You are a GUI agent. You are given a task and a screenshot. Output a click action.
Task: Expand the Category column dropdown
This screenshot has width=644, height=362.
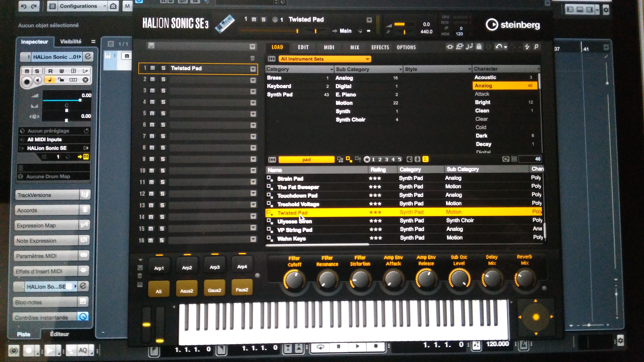point(331,69)
